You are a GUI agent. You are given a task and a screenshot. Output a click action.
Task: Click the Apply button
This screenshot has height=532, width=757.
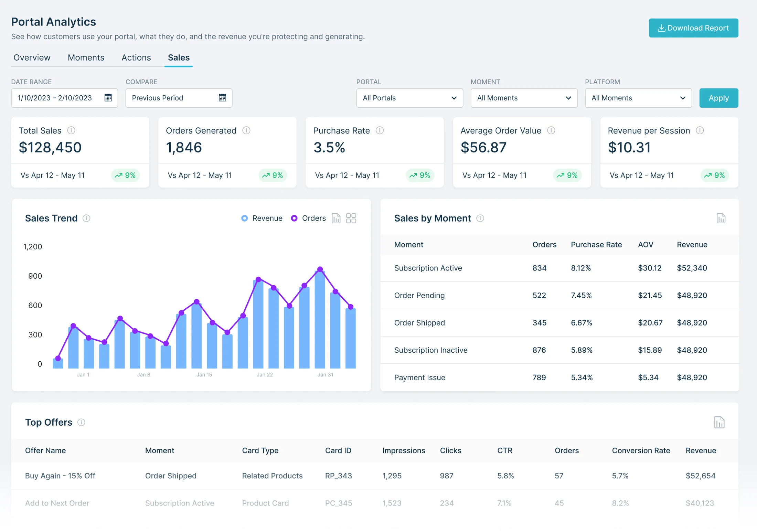[x=718, y=98]
